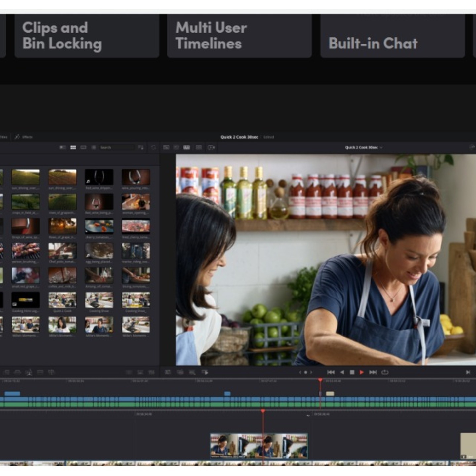Click the sync clips icon

(x=153, y=147)
